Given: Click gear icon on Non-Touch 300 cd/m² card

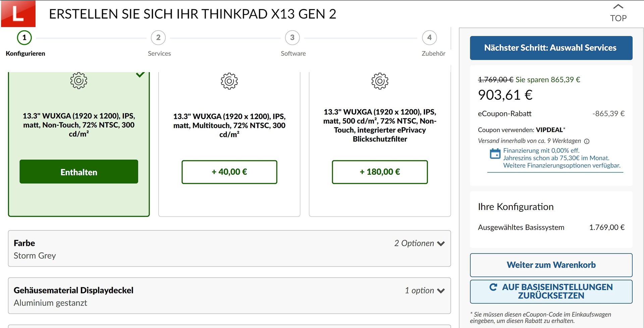Looking at the screenshot, I should tap(79, 80).
